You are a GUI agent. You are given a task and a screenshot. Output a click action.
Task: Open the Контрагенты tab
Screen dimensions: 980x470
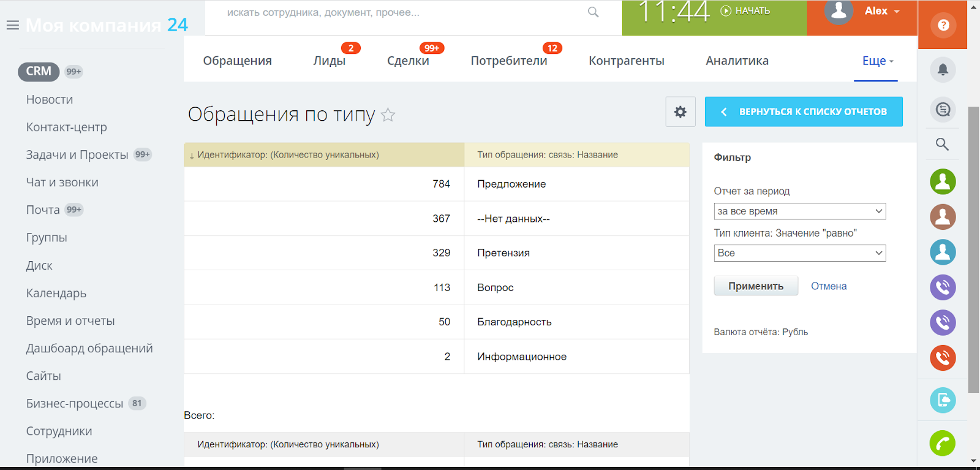(x=627, y=61)
